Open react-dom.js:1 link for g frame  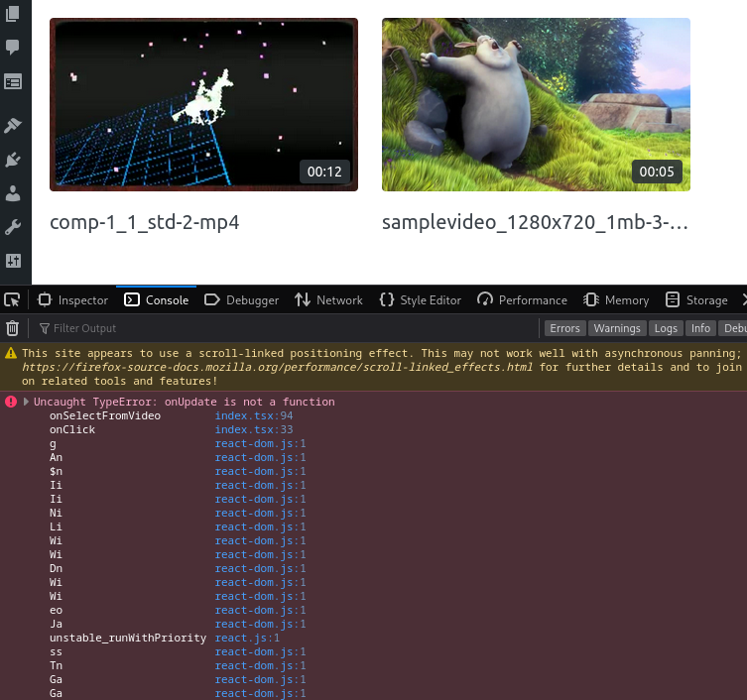[260, 443]
